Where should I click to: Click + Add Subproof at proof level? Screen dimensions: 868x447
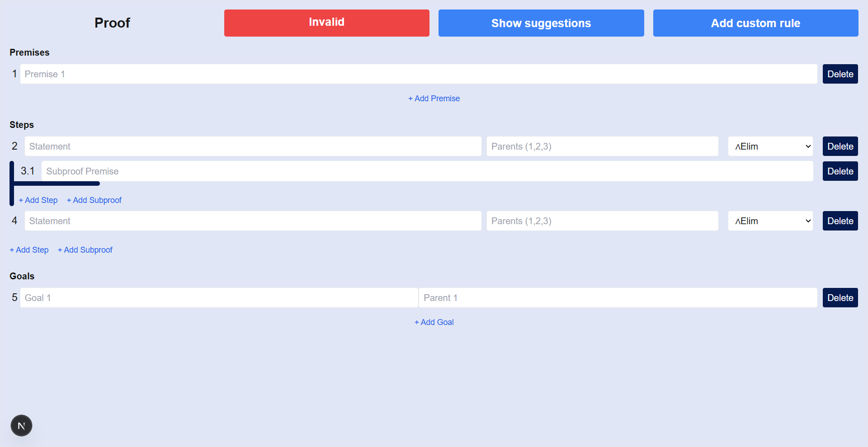[x=85, y=249]
